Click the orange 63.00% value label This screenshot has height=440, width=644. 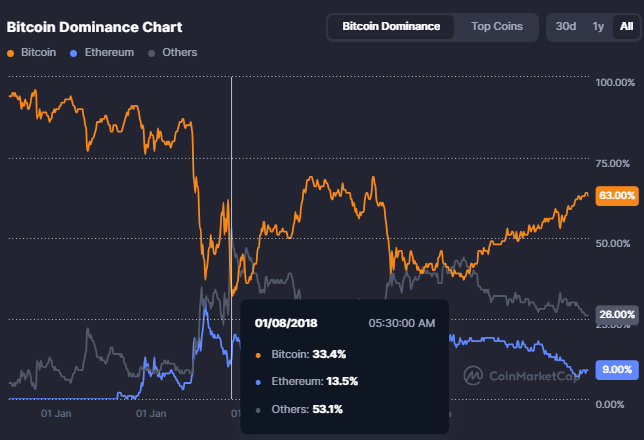[616, 196]
